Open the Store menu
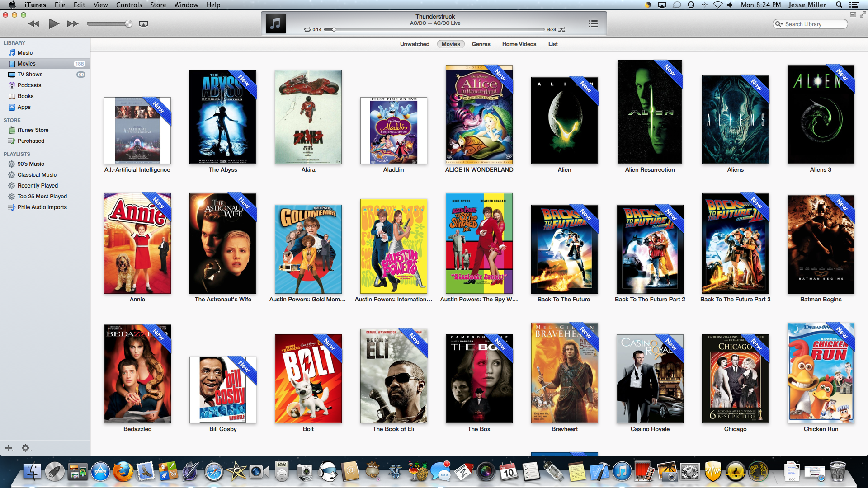The width and height of the screenshot is (868, 488). (158, 5)
